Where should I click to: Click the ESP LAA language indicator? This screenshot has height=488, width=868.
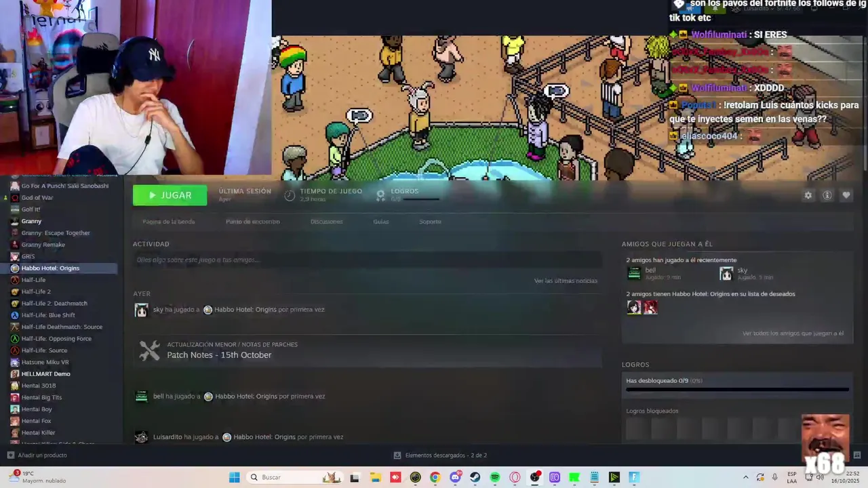point(792,477)
